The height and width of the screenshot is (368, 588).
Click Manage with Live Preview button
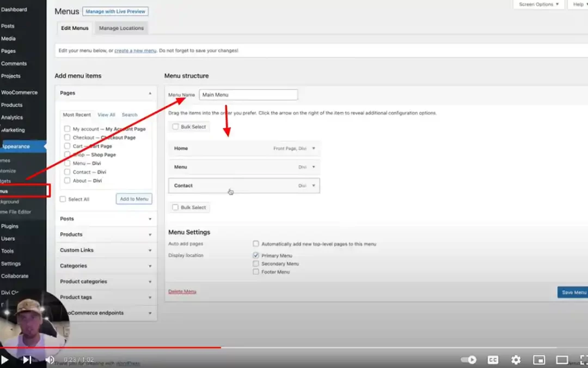pos(115,11)
